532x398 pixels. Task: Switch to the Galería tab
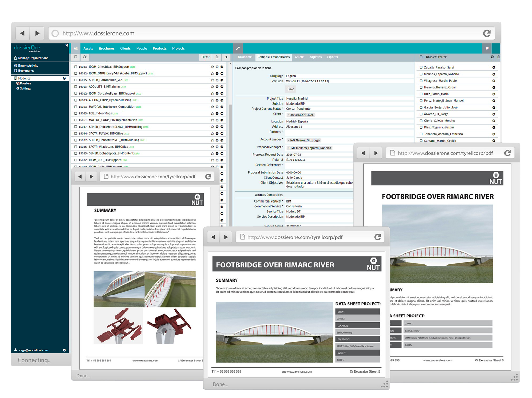(300, 57)
